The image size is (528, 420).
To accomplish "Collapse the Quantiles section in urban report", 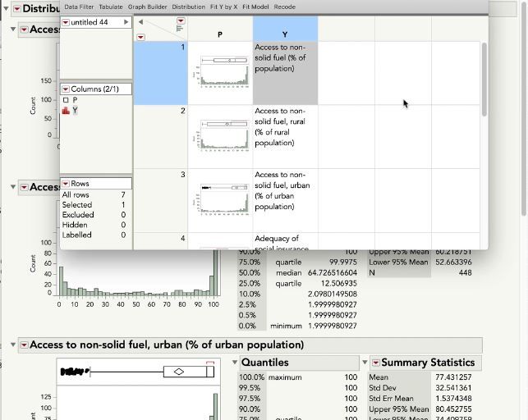I will point(235,362).
